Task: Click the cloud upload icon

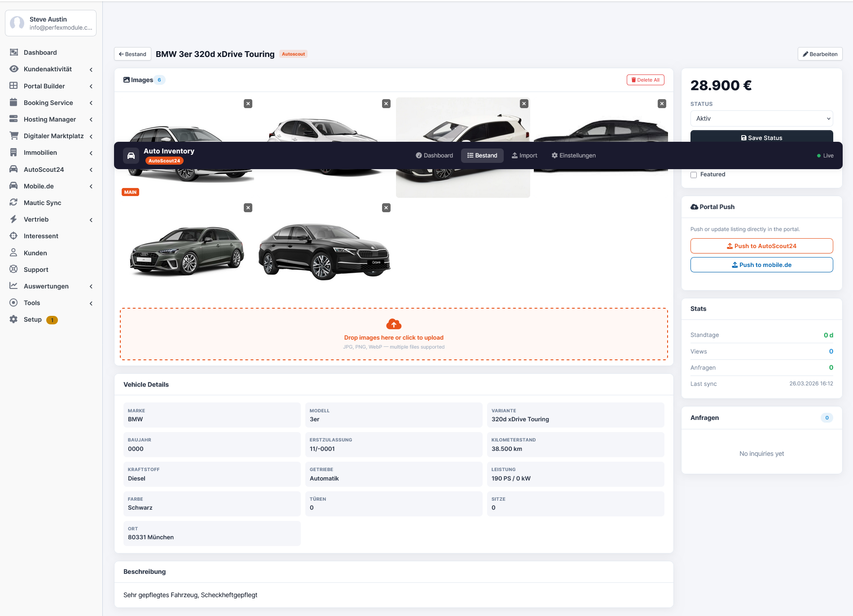Action: (x=394, y=324)
